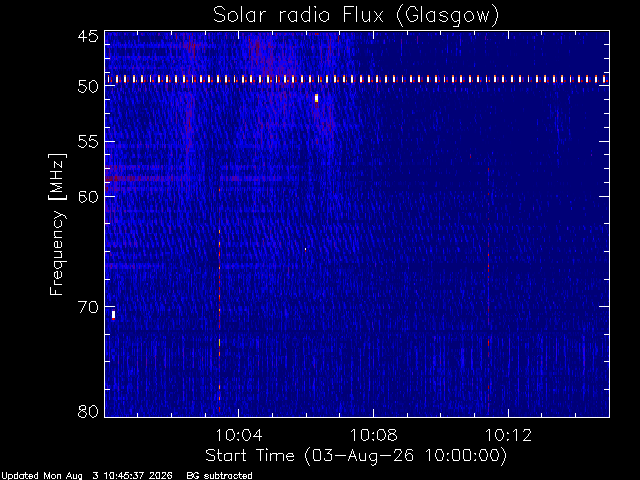
Task: Click the BG subtracted note
Action: (x=219, y=476)
